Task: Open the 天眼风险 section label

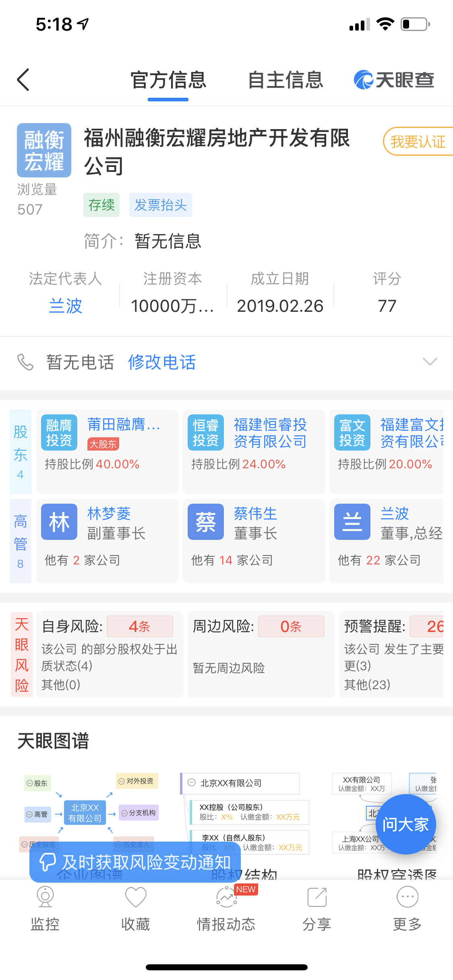Action: coord(22,655)
